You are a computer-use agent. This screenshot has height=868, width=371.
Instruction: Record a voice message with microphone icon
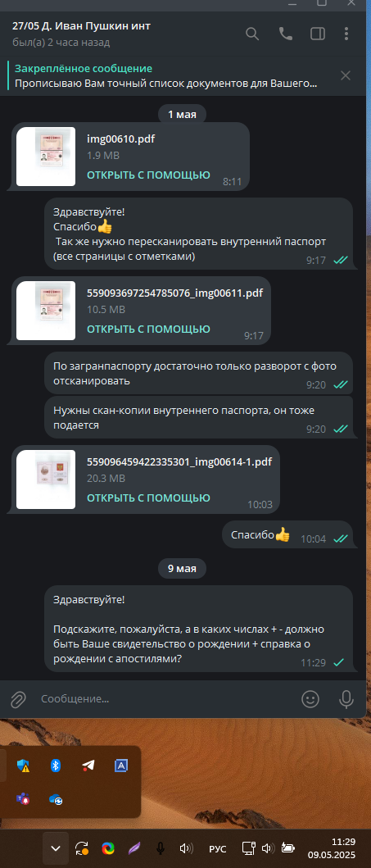(346, 699)
